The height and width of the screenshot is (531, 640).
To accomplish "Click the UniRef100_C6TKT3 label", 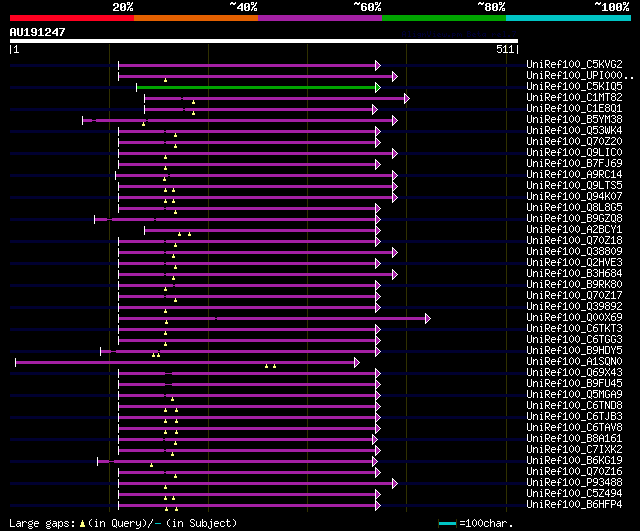I will 574,329.
